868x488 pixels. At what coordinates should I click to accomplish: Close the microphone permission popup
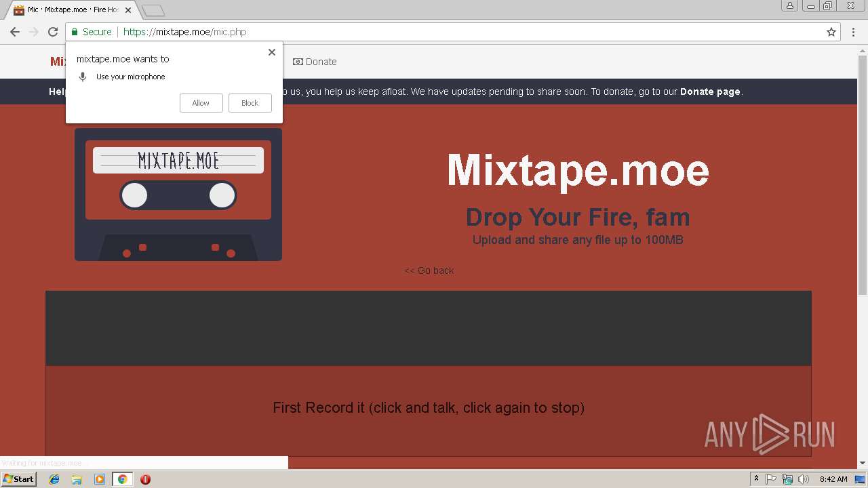point(272,52)
